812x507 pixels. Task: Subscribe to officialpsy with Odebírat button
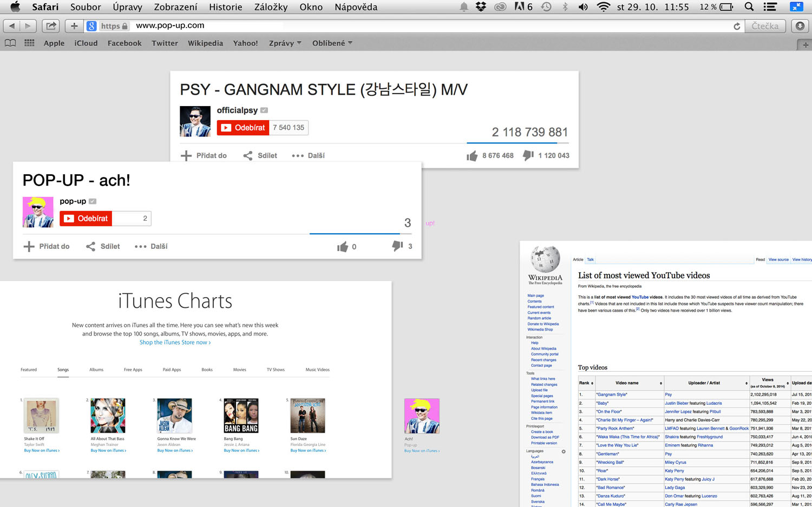coord(243,128)
